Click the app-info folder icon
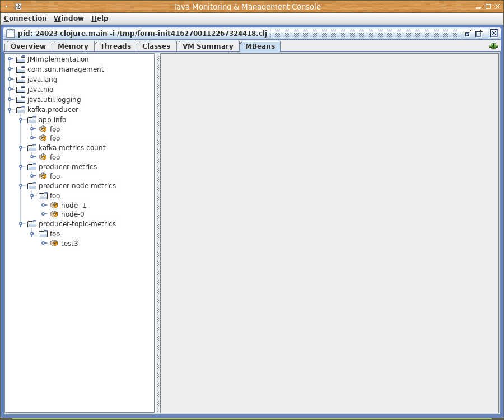This screenshot has width=504, height=420. pyautogui.click(x=32, y=120)
